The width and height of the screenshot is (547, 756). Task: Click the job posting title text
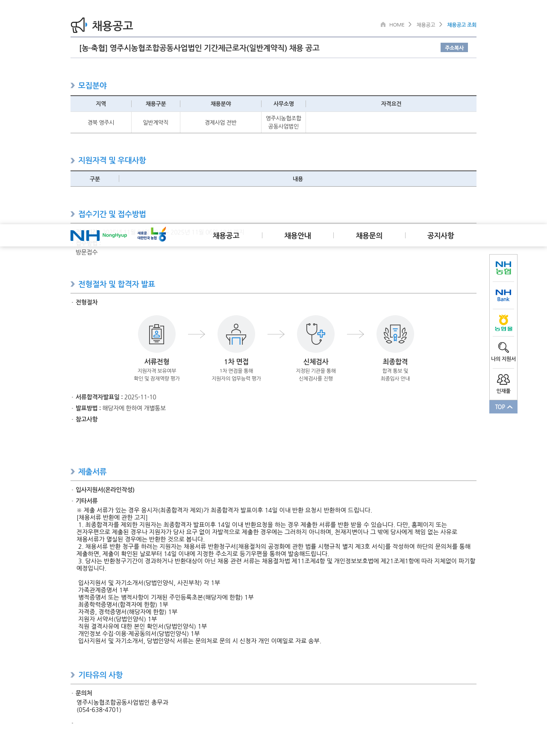point(200,48)
